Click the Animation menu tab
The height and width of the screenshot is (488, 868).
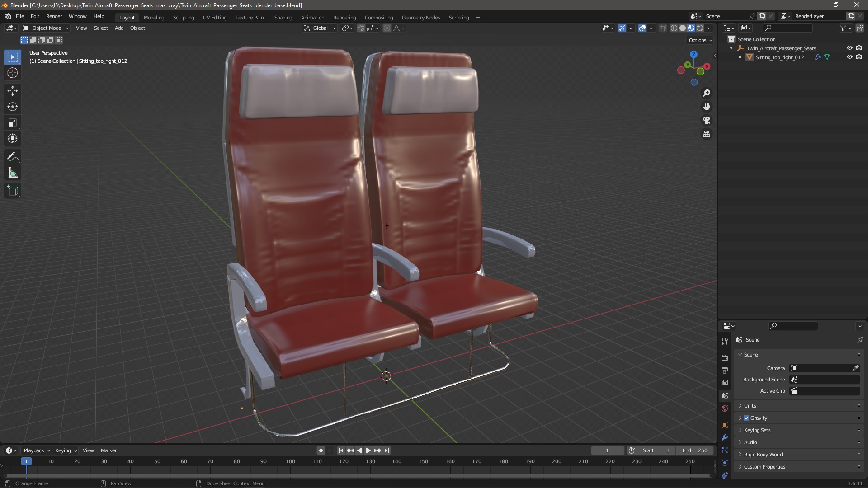tap(312, 17)
